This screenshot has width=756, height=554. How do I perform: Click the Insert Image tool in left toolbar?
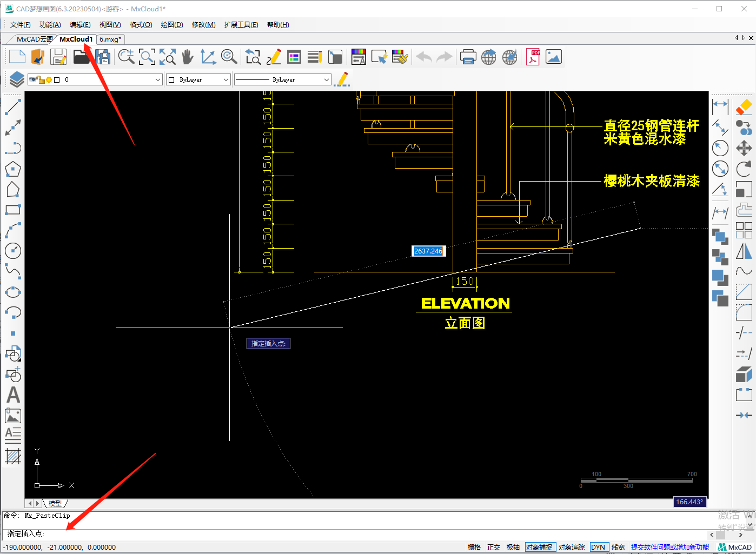(x=13, y=416)
